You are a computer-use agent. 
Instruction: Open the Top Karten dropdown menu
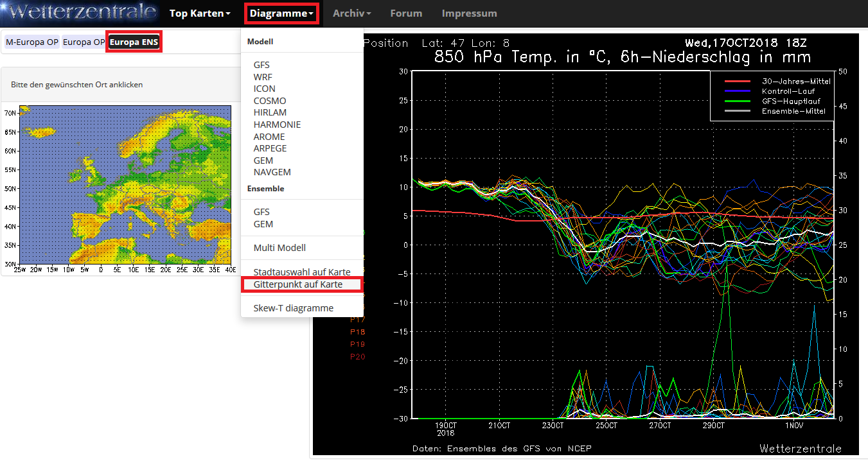[200, 13]
